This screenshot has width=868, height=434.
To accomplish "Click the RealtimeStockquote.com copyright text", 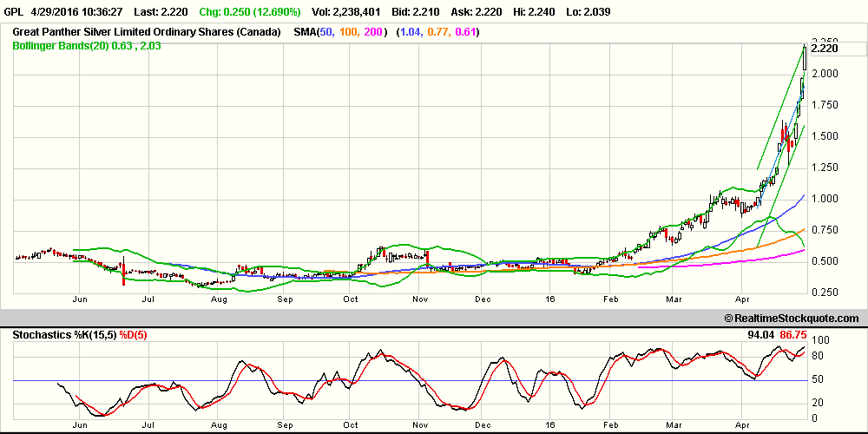I will [792, 319].
